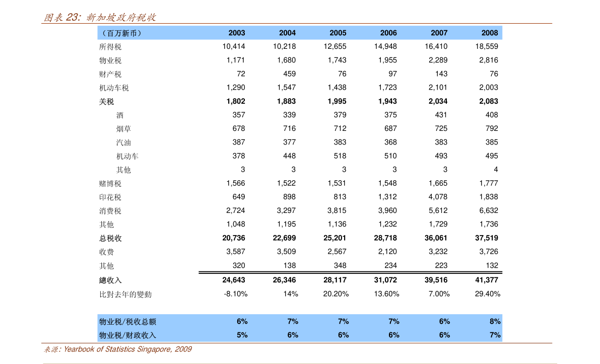Click the value 368 in 汽油 row
The image size is (600, 364).
tap(390, 142)
